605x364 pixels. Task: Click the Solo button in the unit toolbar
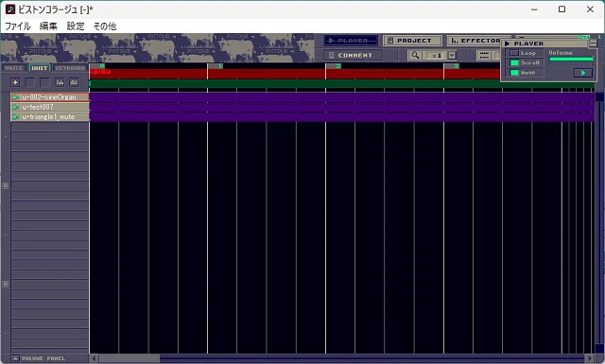click(x=60, y=82)
